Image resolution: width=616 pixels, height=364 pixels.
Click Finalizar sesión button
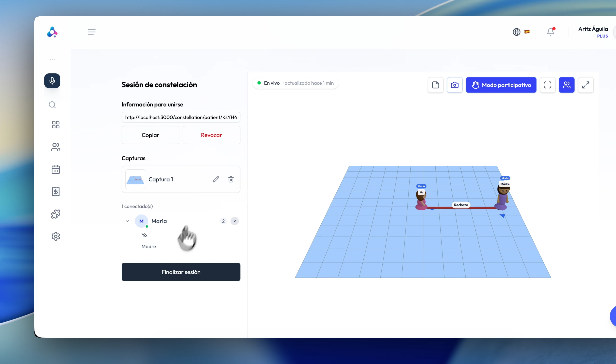tap(181, 272)
